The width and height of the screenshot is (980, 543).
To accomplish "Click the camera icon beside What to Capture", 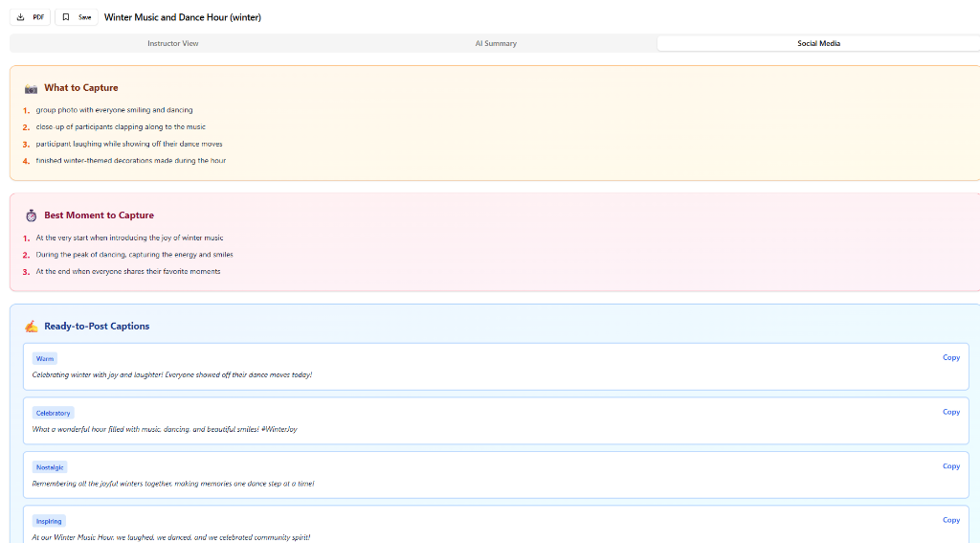I will [x=31, y=88].
